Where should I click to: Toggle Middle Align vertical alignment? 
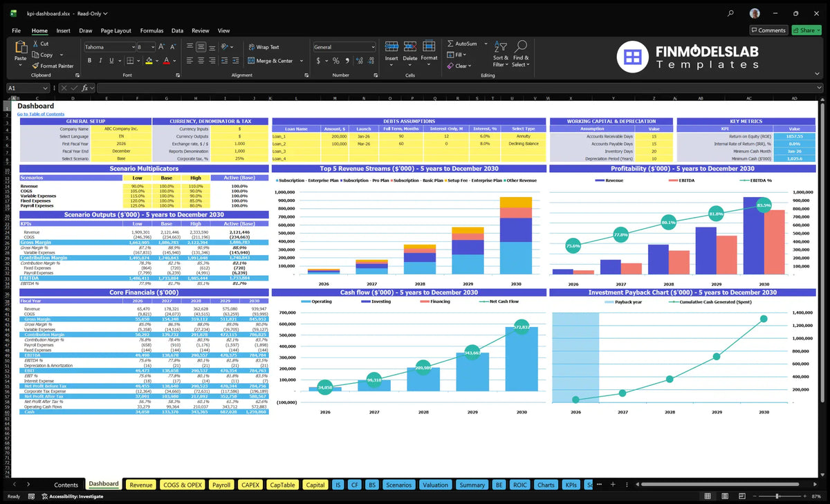click(201, 47)
